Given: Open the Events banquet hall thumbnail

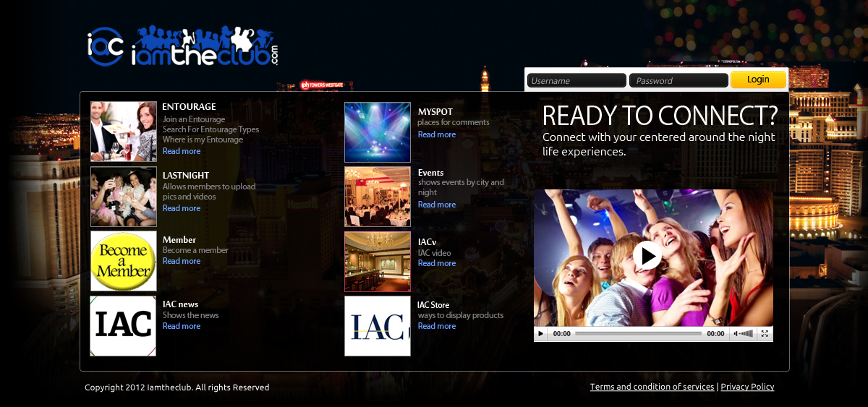Looking at the screenshot, I should pyautogui.click(x=378, y=197).
